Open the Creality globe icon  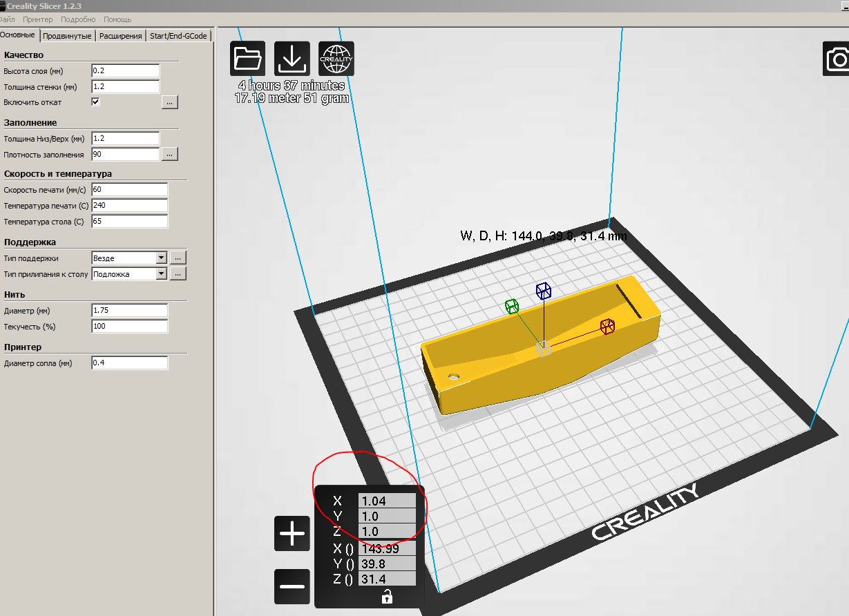[336, 59]
